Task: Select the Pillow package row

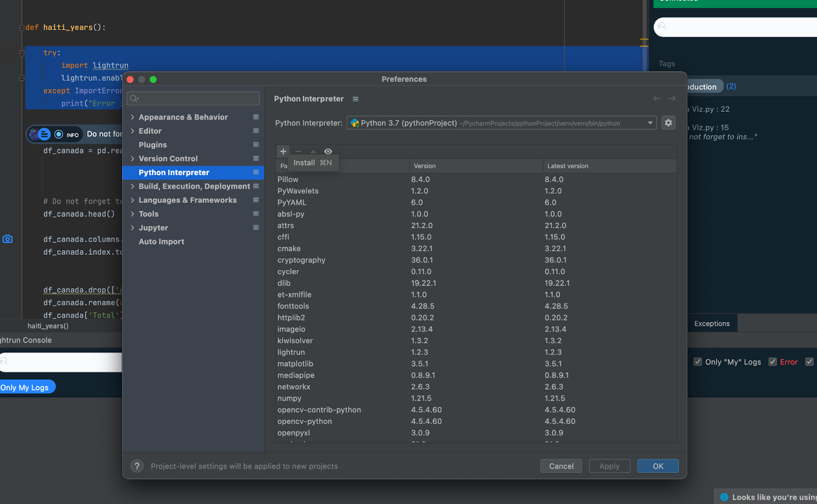Action: point(475,179)
